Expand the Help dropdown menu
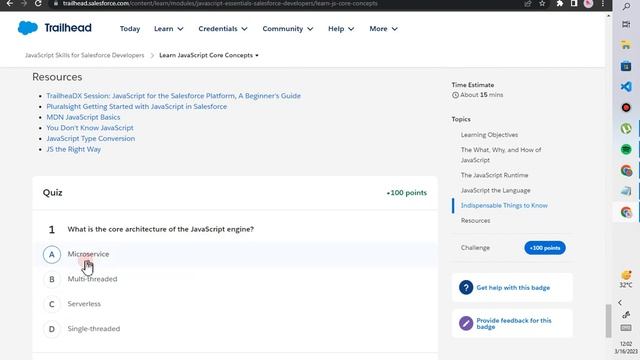Image resolution: width=640 pixels, height=360 pixels. 341,29
